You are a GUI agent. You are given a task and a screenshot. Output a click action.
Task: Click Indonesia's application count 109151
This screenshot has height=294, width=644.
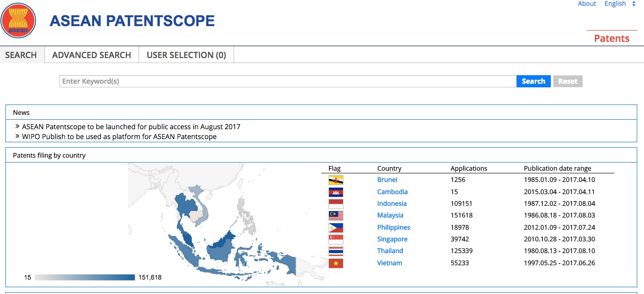click(462, 204)
